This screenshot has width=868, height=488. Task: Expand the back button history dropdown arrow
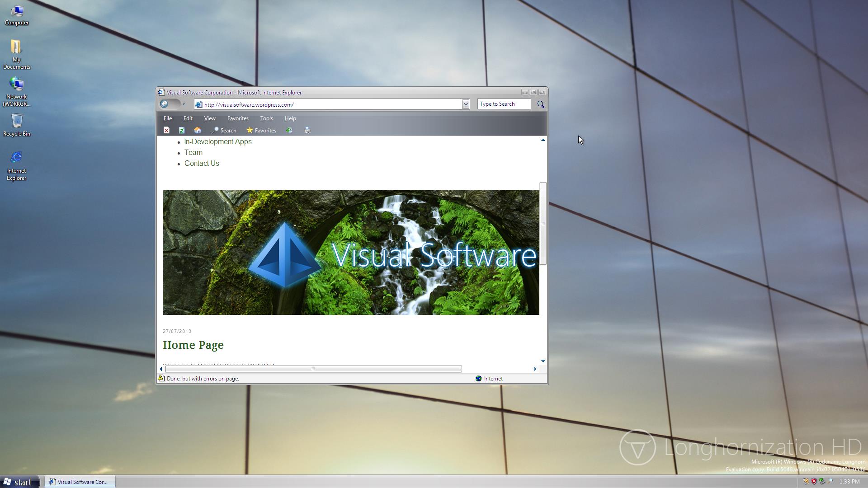[184, 104]
